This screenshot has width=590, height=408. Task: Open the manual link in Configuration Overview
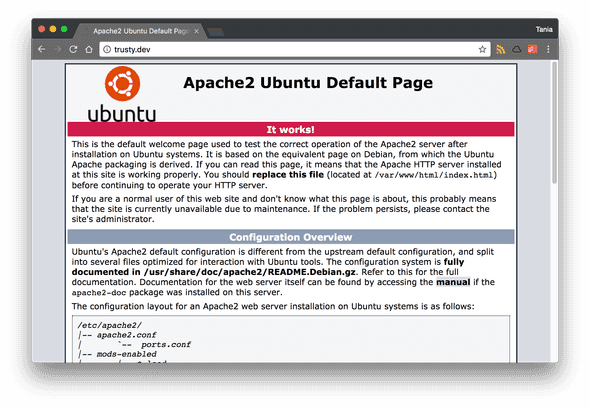pos(453,282)
